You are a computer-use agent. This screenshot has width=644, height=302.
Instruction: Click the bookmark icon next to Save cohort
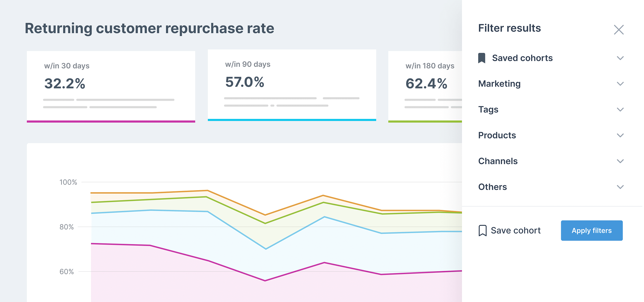point(482,230)
